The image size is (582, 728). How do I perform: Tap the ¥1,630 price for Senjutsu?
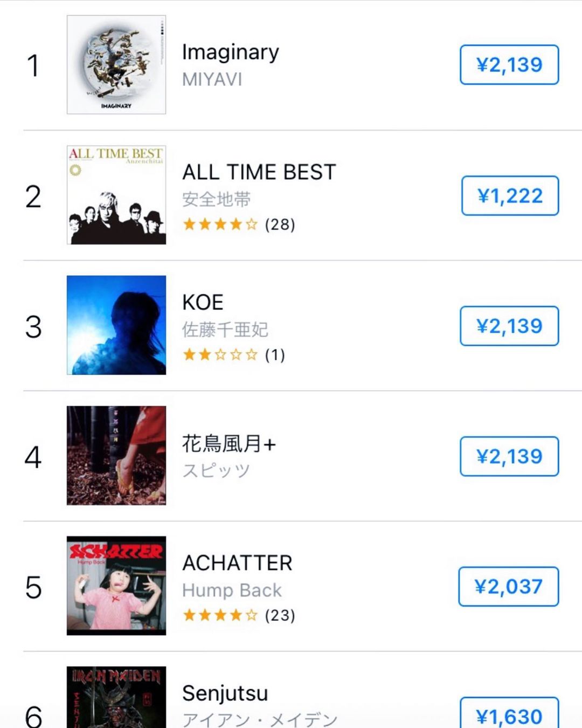[509, 716]
